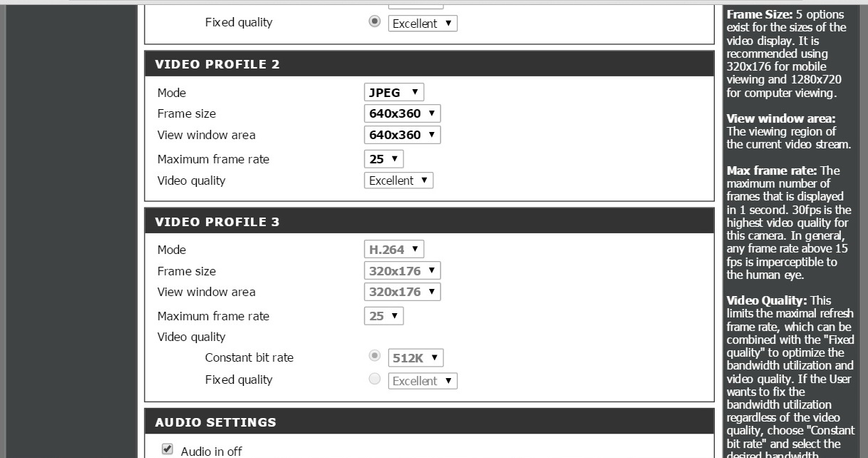
Task: Change Video Profile 2 maximum frame rate
Action: pos(383,159)
